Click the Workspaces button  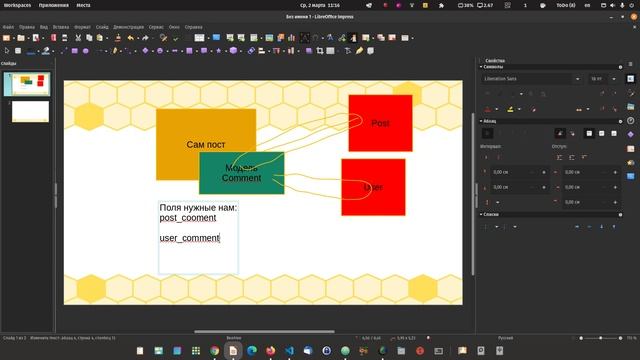coord(18,5)
